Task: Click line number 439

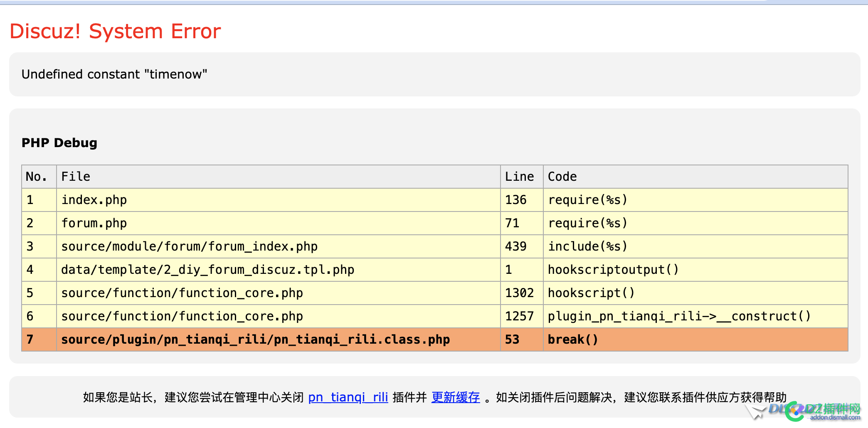Action: click(x=522, y=246)
